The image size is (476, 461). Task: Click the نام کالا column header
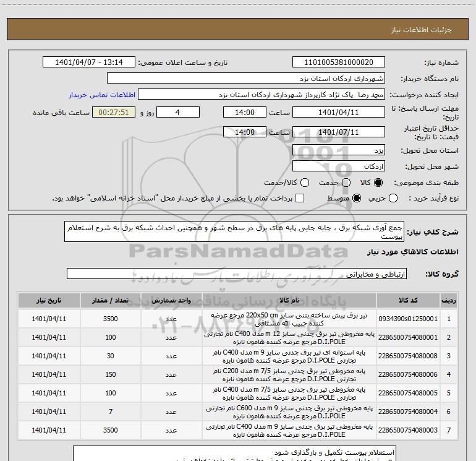click(289, 300)
